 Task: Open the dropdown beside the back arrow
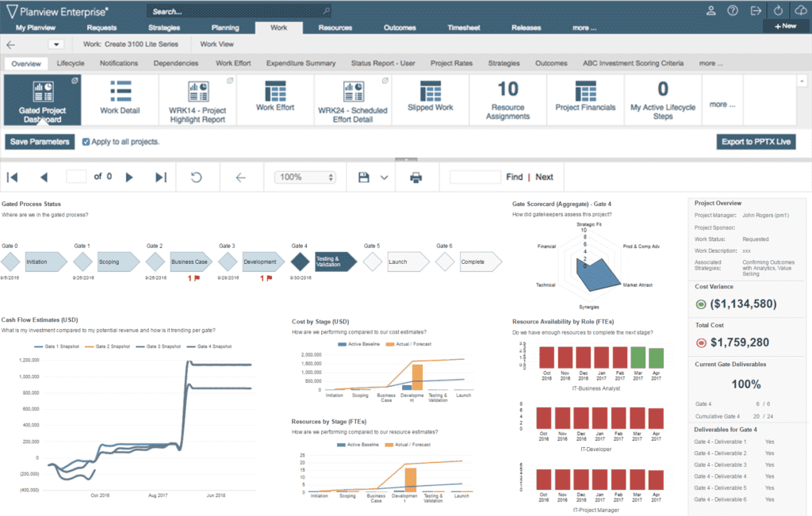tap(55, 44)
